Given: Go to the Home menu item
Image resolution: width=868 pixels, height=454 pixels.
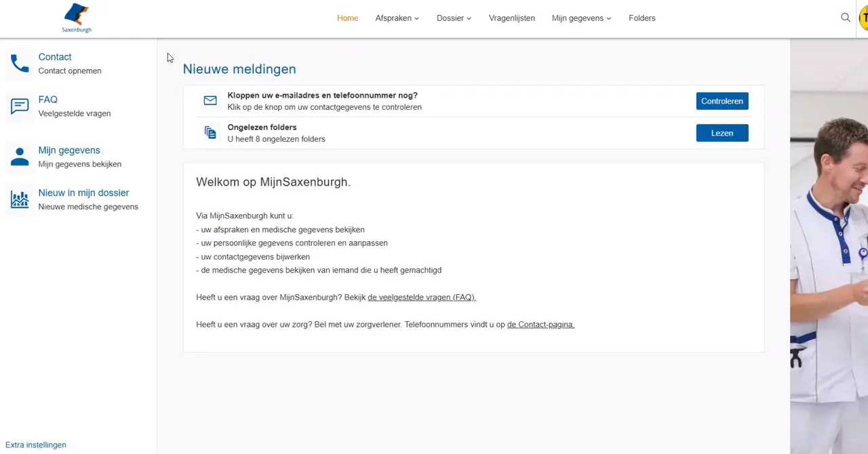Looking at the screenshot, I should 347,18.
